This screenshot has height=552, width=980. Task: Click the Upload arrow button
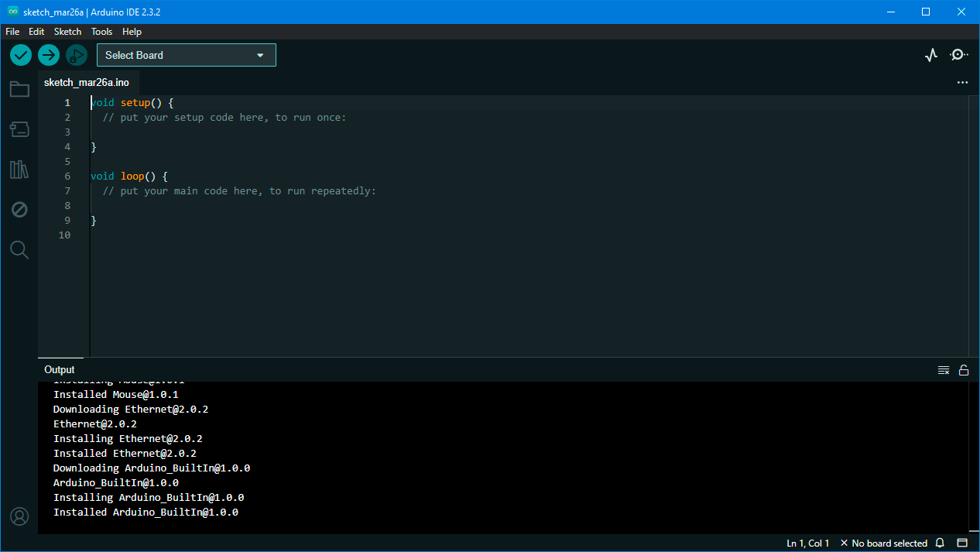49,55
